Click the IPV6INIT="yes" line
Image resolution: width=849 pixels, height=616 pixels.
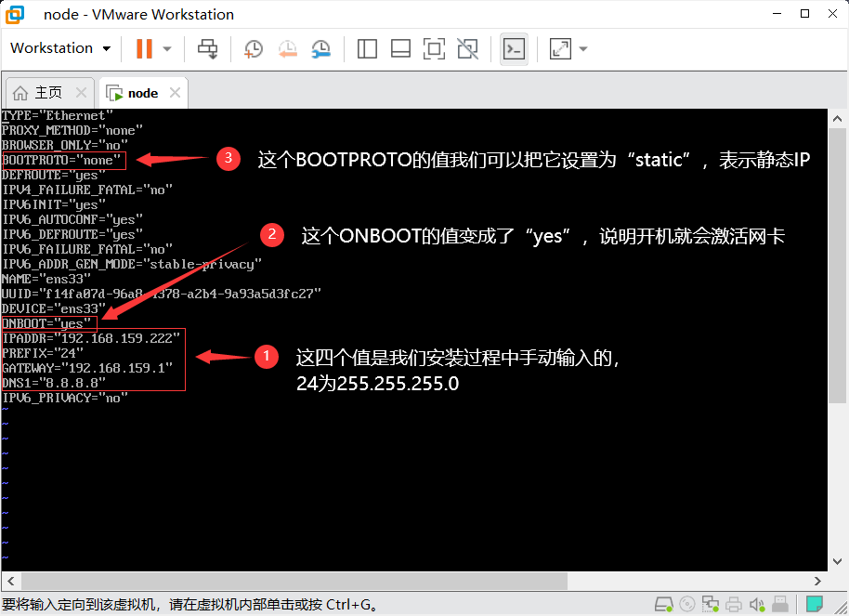(x=54, y=204)
